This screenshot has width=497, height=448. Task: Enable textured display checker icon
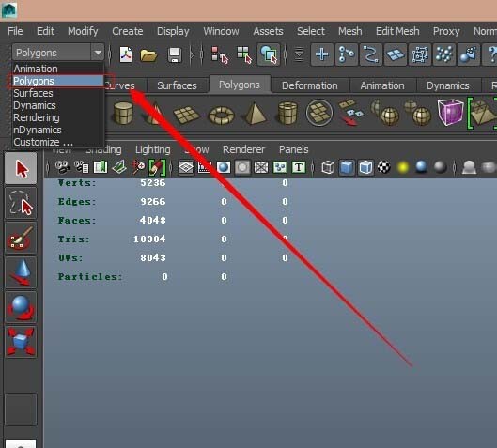pyautogui.click(x=384, y=167)
